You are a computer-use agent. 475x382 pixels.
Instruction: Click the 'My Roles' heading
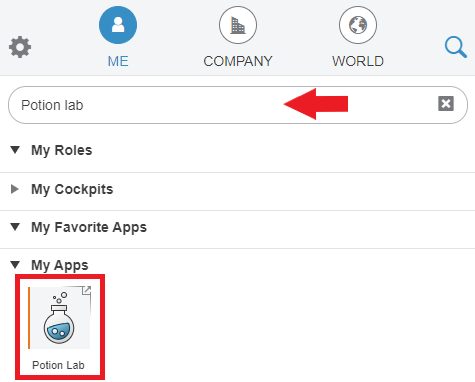(x=62, y=150)
